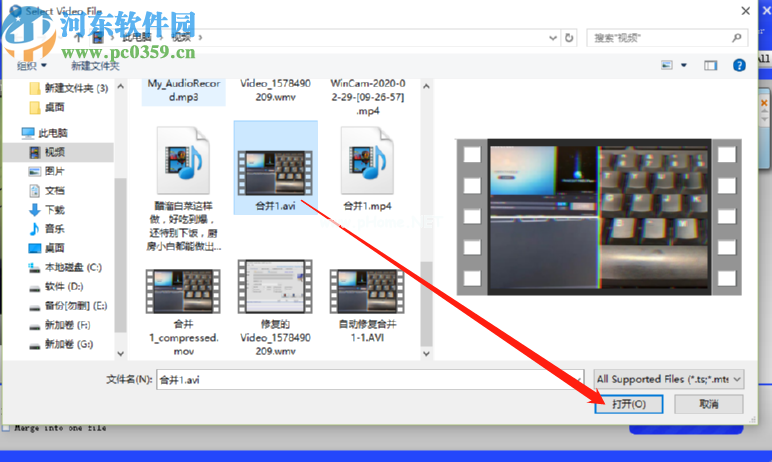Open the 组织 menu
The height and width of the screenshot is (462, 772).
tap(32, 66)
